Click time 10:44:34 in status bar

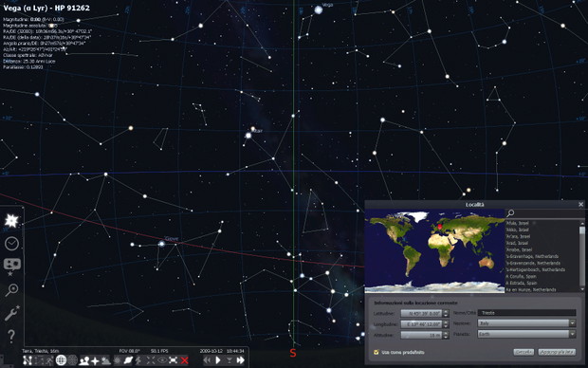(x=235, y=351)
